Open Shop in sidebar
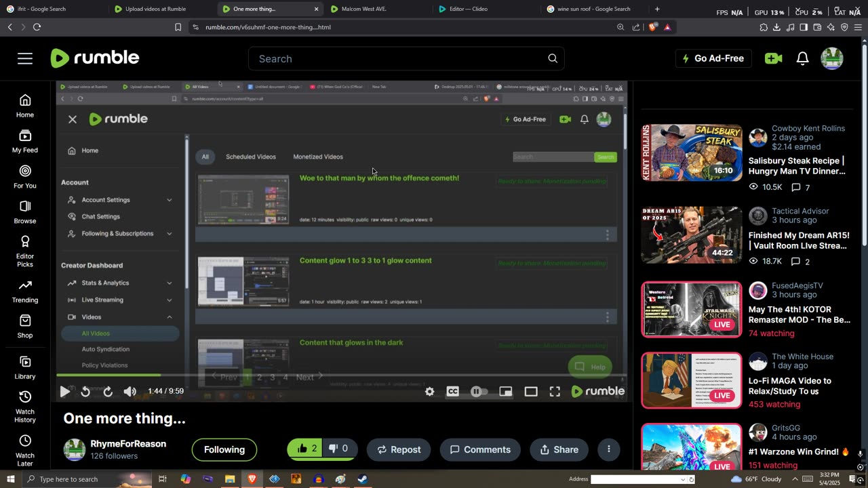 tap(25, 327)
